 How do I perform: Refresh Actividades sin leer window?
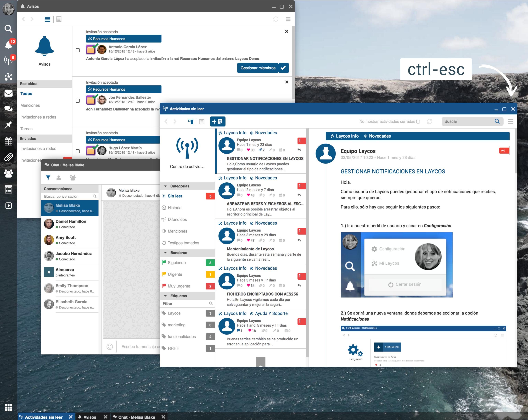pyautogui.click(x=430, y=121)
